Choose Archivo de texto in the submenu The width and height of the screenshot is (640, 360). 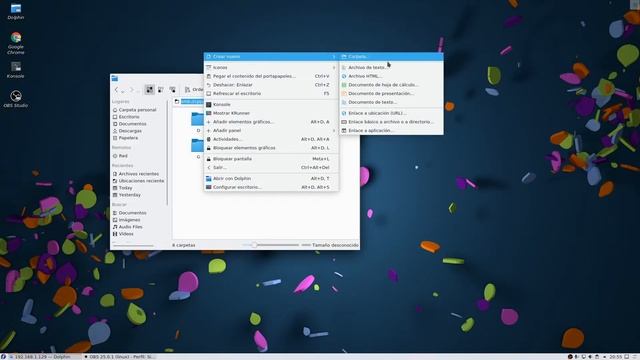392,67
